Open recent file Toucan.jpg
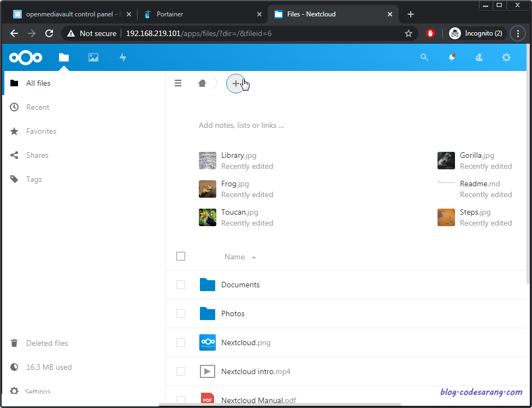 pos(240,212)
